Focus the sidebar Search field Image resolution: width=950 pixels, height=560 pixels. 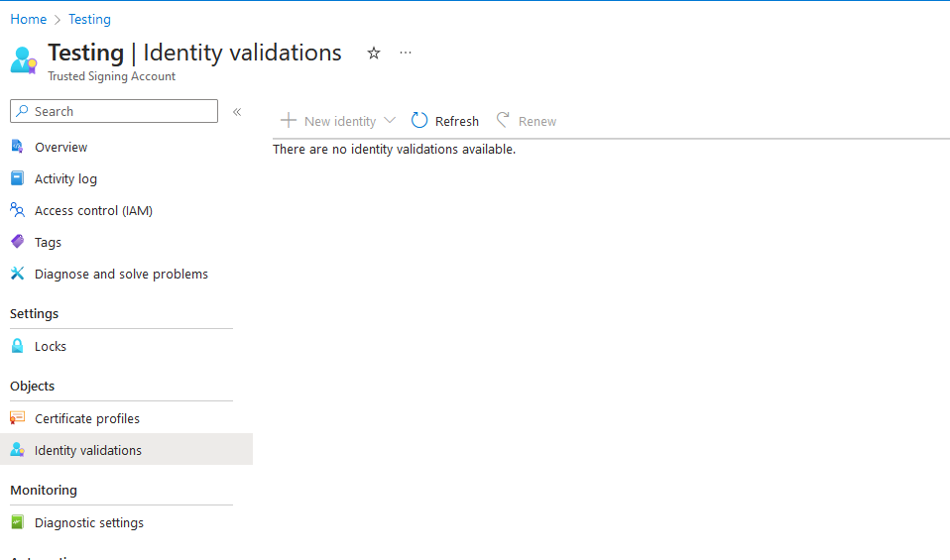click(x=114, y=111)
